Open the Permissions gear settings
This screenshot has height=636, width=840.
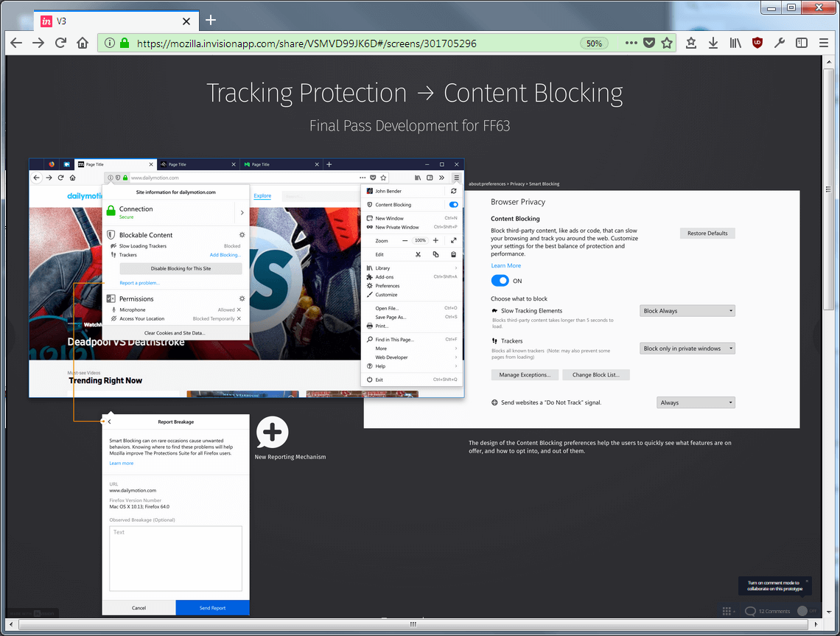242,298
